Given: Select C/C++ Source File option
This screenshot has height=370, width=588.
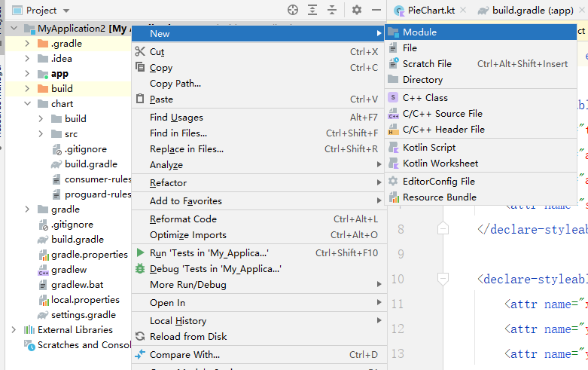Looking at the screenshot, I should pyautogui.click(x=481, y=113).
